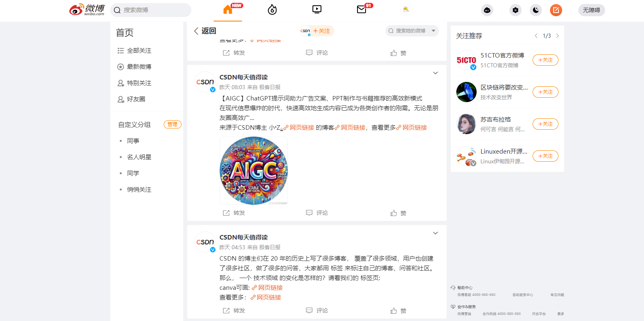This screenshot has height=321, width=644.
Task: Open the 常见问题 footer link
Action: (557, 295)
